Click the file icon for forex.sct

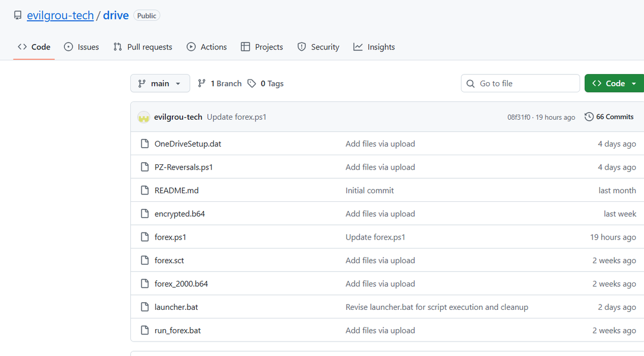pyautogui.click(x=144, y=260)
